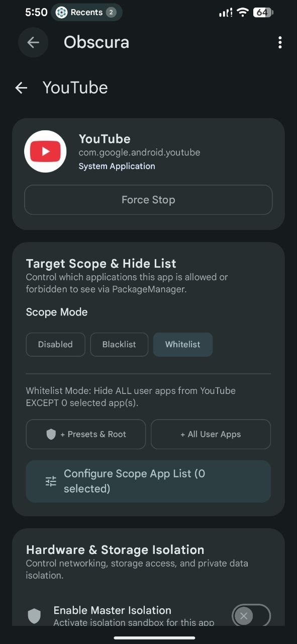
Task: Force Stop the YouTube app
Action: pos(148,200)
